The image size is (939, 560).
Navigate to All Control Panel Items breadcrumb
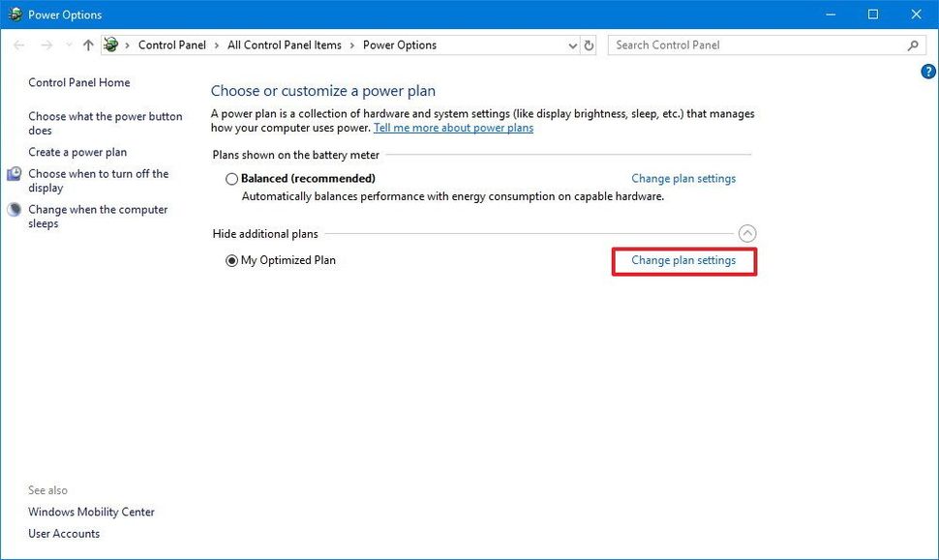[x=284, y=44]
